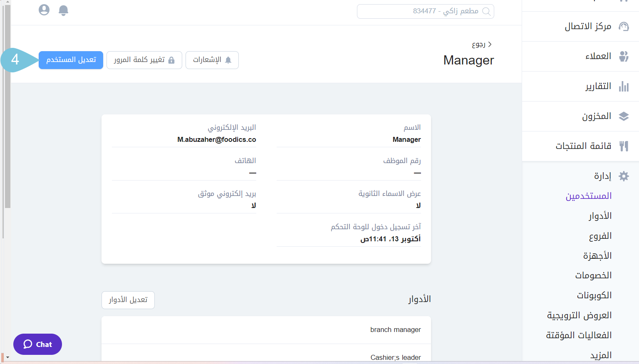Viewport: 639px width, 364px height.
Task: Click the bell icon on الإشعارات button
Action: [228, 60]
